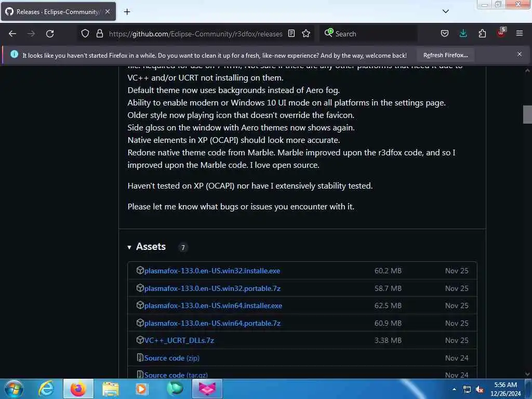Go back to the previous page
This screenshot has height=399, width=532.
coord(12,34)
